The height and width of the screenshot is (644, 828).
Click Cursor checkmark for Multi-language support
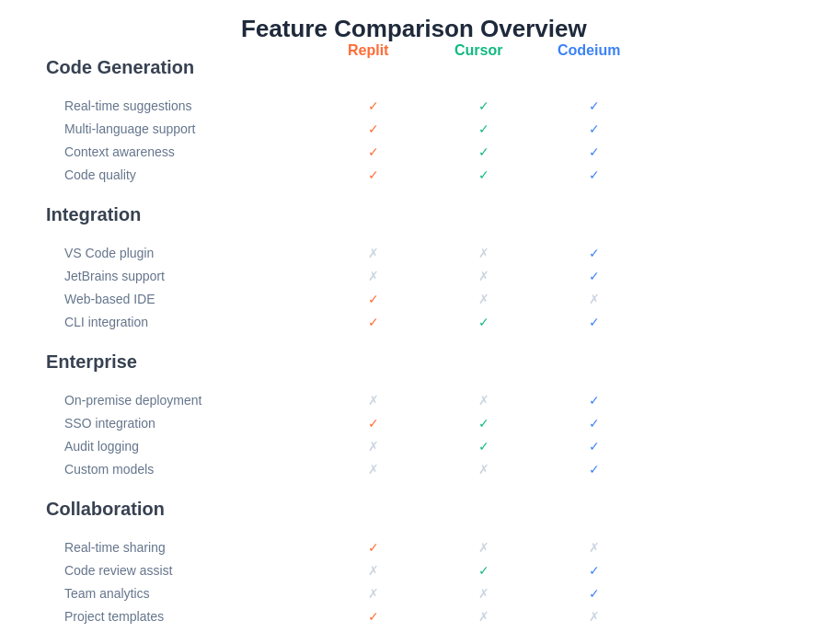(484, 129)
